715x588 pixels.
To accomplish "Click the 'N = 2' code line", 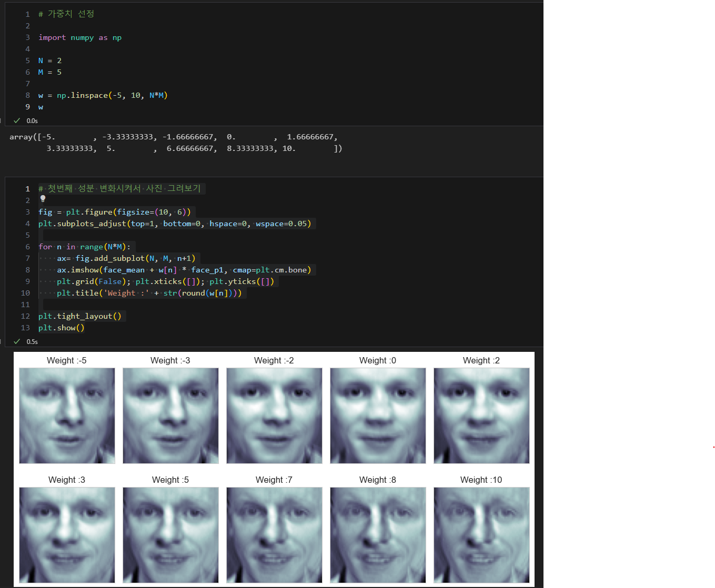I will 50,60.
